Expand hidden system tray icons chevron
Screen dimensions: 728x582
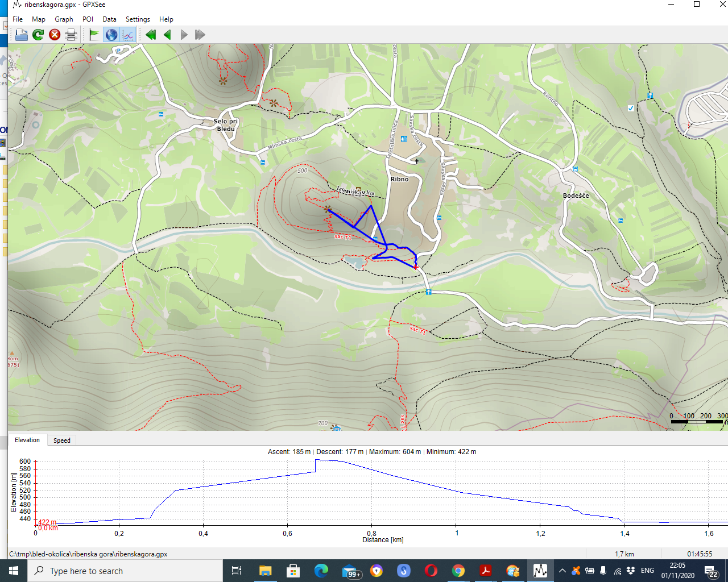562,571
